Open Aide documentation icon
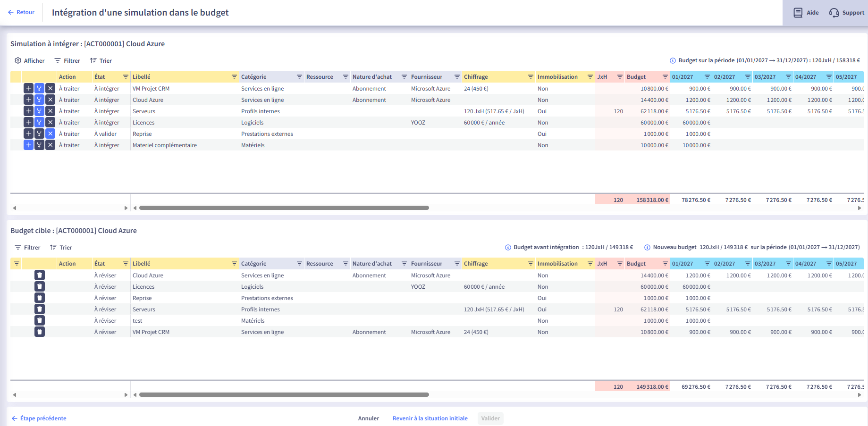The height and width of the screenshot is (426, 868). 798,13
